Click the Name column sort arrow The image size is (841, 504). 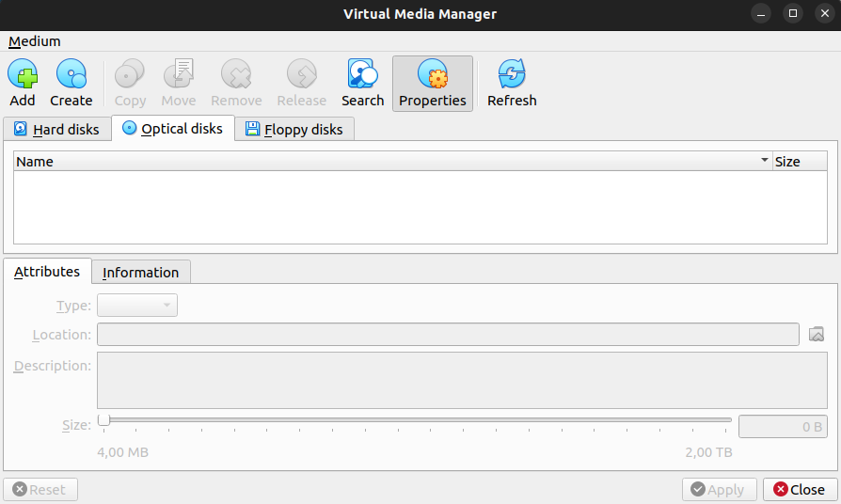pos(764,161)
